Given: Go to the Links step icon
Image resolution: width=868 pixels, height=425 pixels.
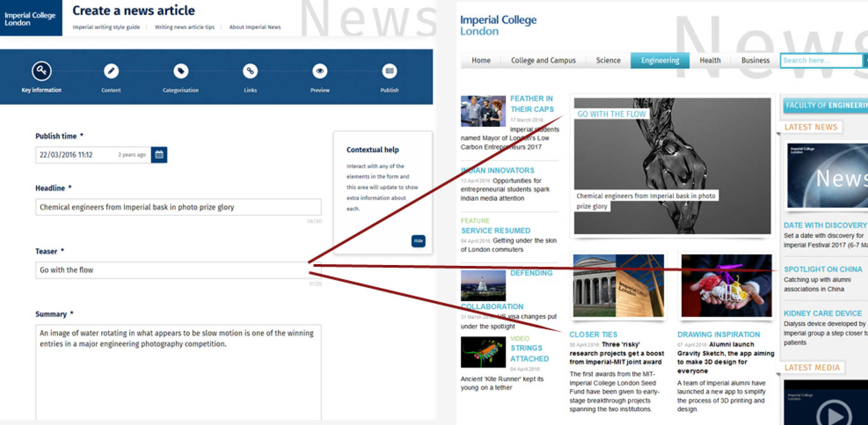Looking at the screenshot, I should (250, 71).
